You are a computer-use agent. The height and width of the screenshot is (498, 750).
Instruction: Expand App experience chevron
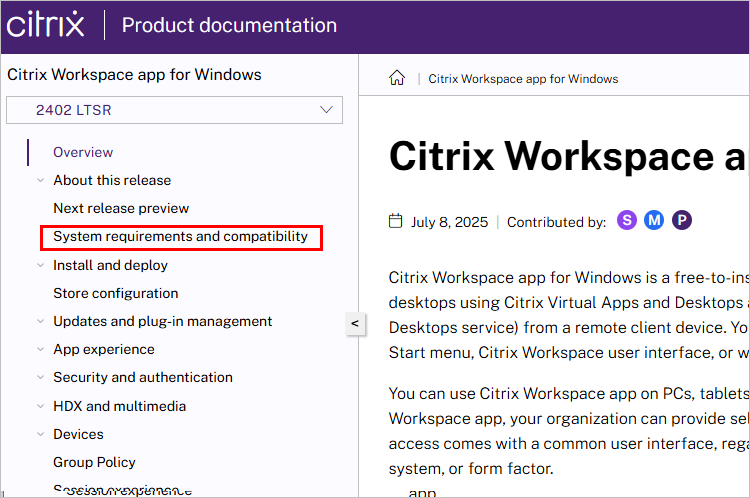tap(41, 349)
